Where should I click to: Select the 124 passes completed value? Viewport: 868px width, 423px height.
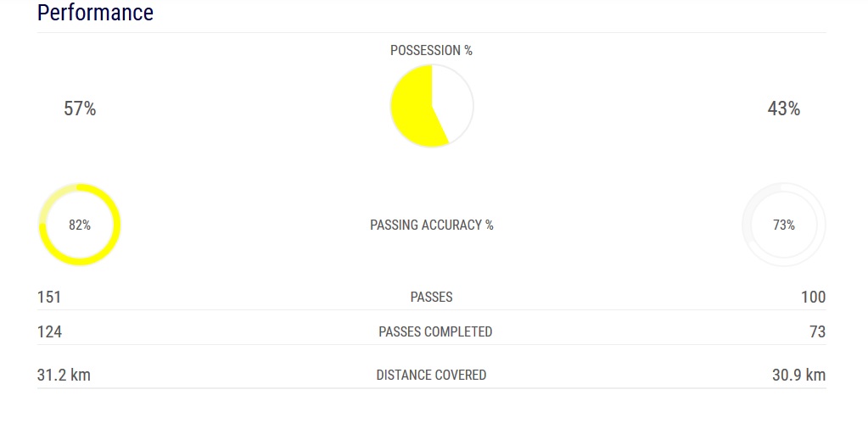49,331
